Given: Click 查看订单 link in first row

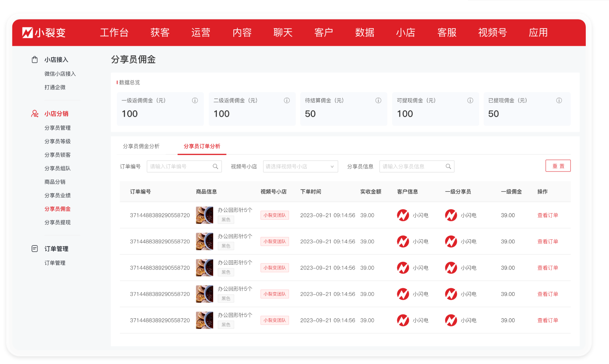Looking at the screenshot, I should tap(548, 215).
